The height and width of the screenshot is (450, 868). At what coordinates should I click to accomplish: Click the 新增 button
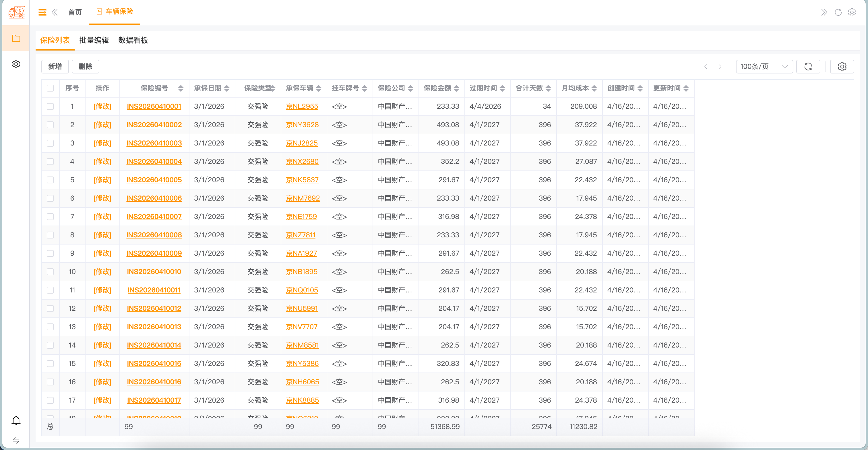55,66
